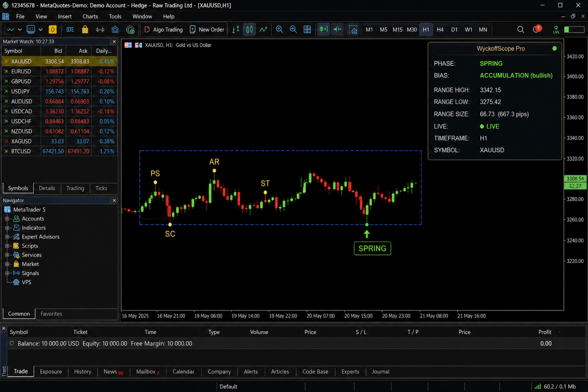Select the M30 timeframe

[x=412, y=29]
